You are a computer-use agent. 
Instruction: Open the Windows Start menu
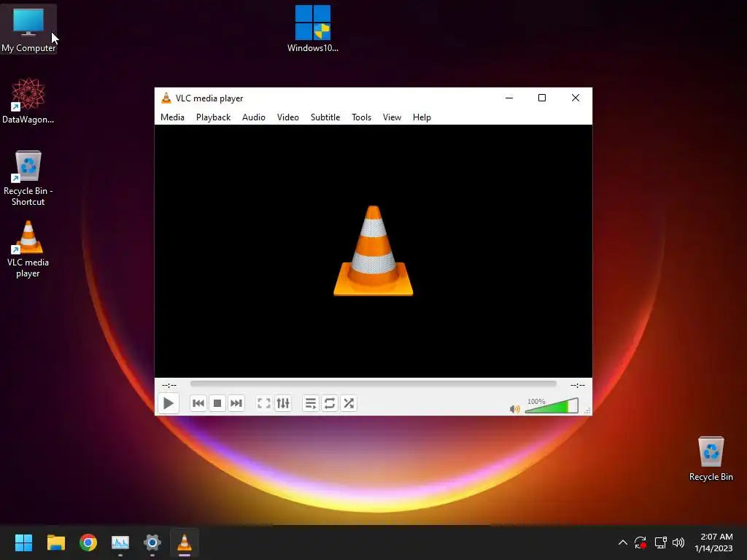click(23, 542)
